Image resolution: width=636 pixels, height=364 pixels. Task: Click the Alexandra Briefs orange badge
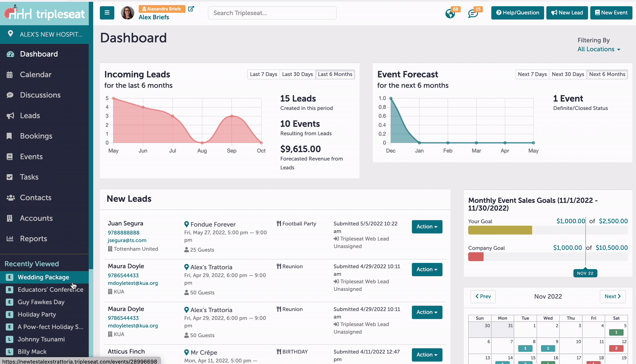[162, 9]
